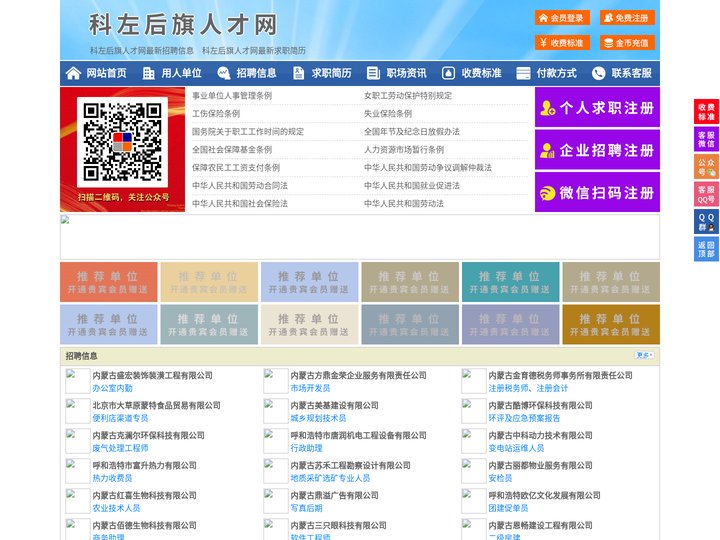This screenshot has width=720, height=540.
Task: Open the 写真后期 job posting
Action: coord(306,508)
